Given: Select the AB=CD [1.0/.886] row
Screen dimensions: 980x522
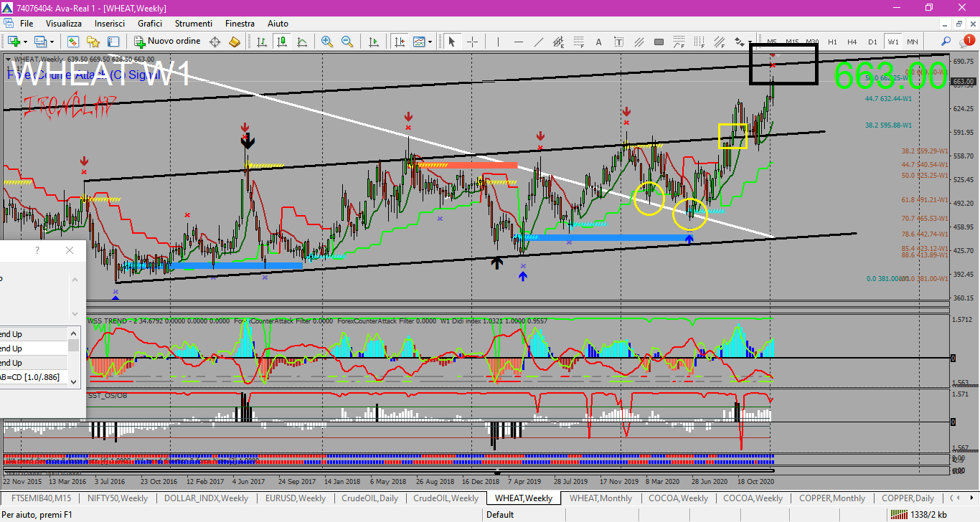Looking at the screenshot, I should pos(34,377).
